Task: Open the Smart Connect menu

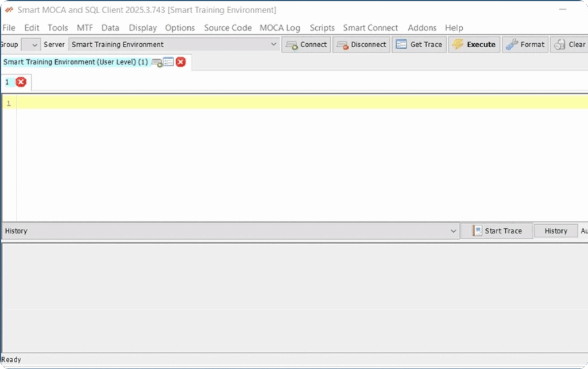Action: coord(370,28)
